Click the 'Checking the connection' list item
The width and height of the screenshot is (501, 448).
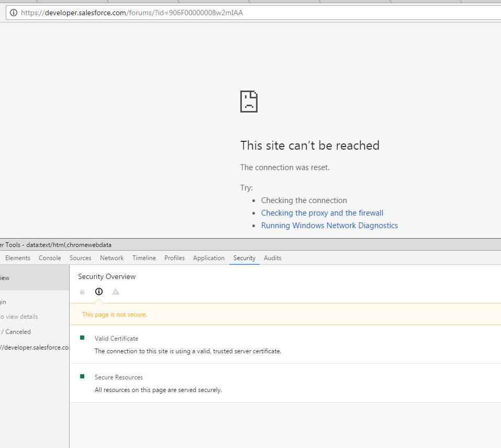pos(304,200)
